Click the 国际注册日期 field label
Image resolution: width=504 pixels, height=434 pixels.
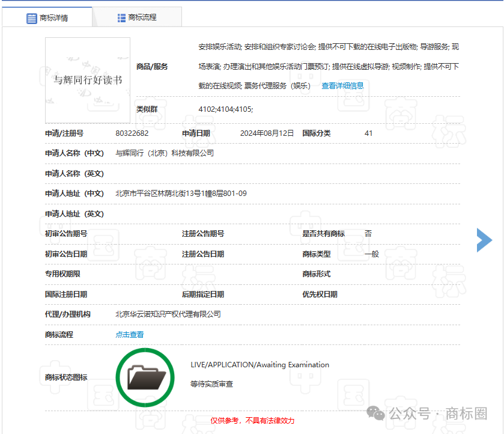(x=66, y=294)
